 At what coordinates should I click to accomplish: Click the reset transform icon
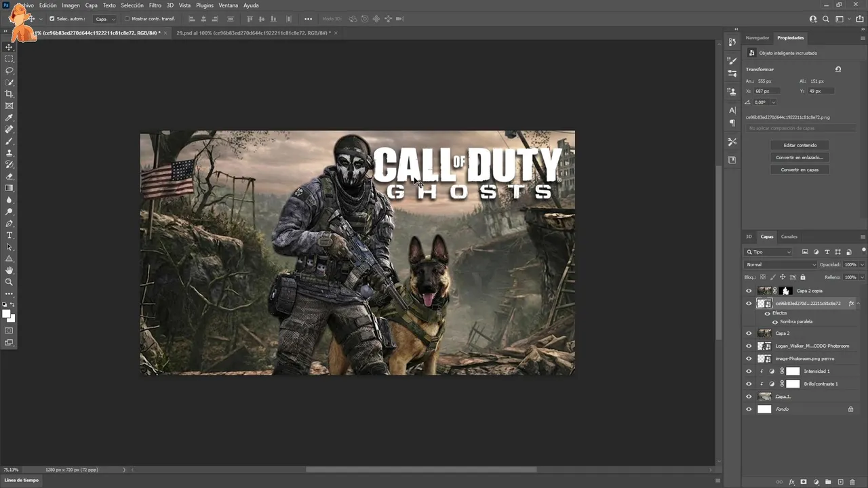(838, 69)
